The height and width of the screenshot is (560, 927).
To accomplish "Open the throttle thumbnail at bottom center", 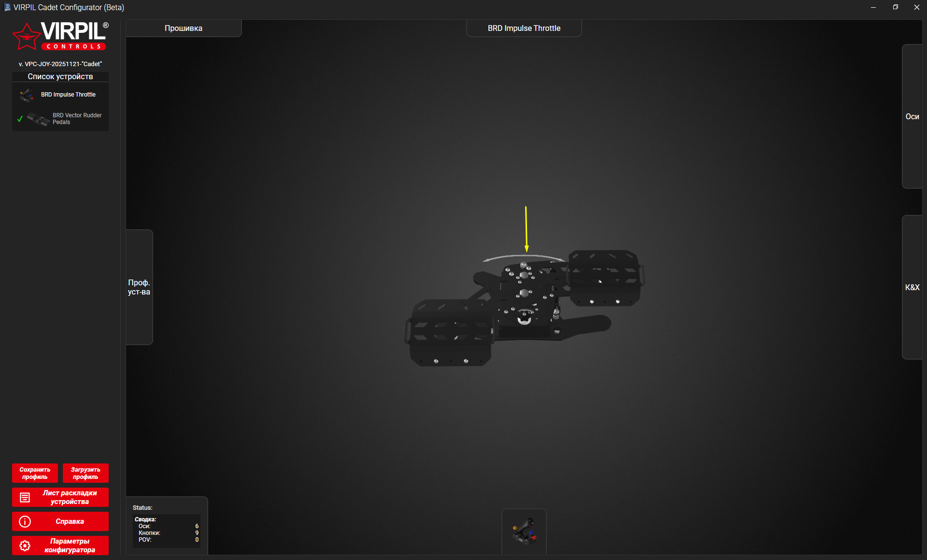I will [524, 532].
